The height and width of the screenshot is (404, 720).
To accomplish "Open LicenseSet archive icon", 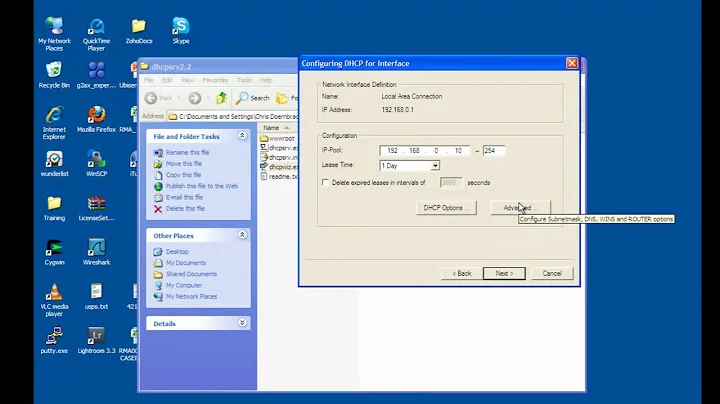I will [x=96, y=208].
